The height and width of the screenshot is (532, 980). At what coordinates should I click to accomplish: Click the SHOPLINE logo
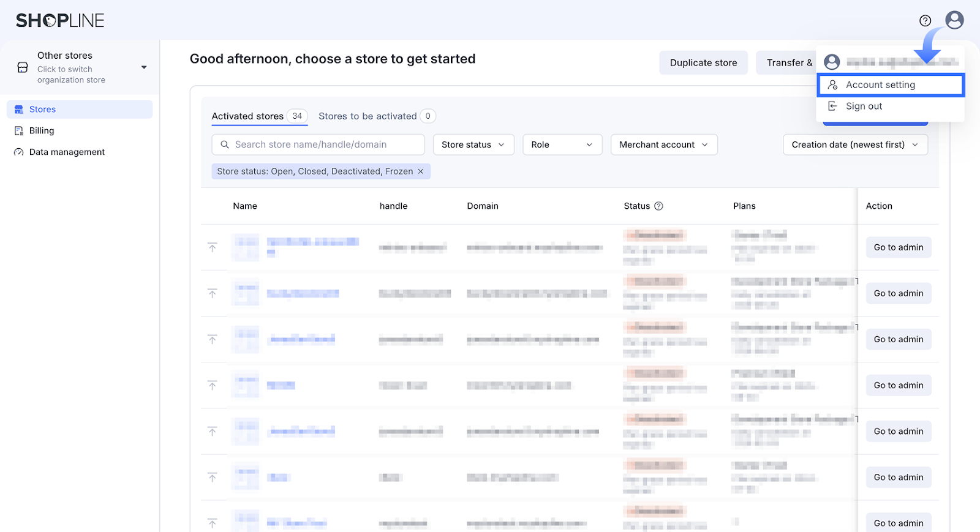[60, 21]
